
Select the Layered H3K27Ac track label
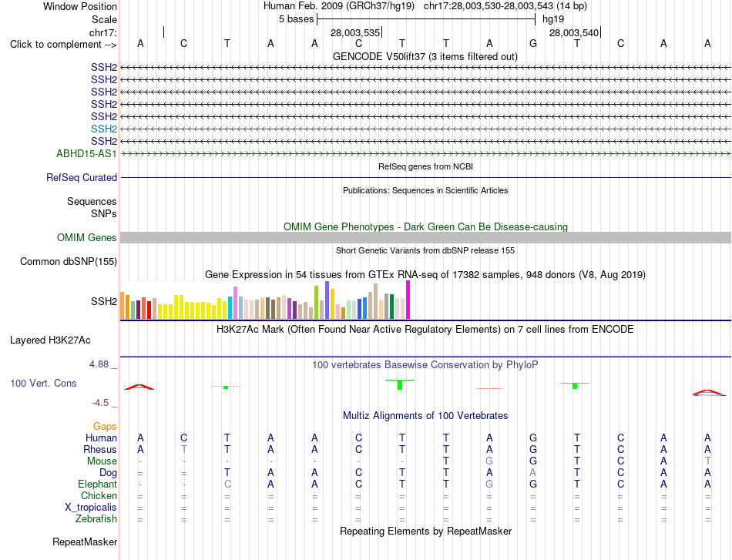50,340
